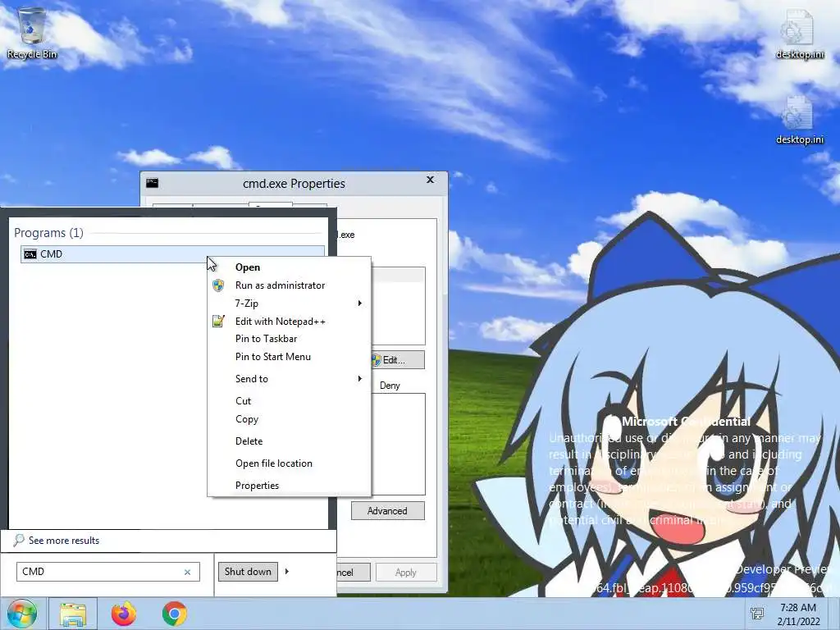Launch Google Chrome from the taskbar

175,614
